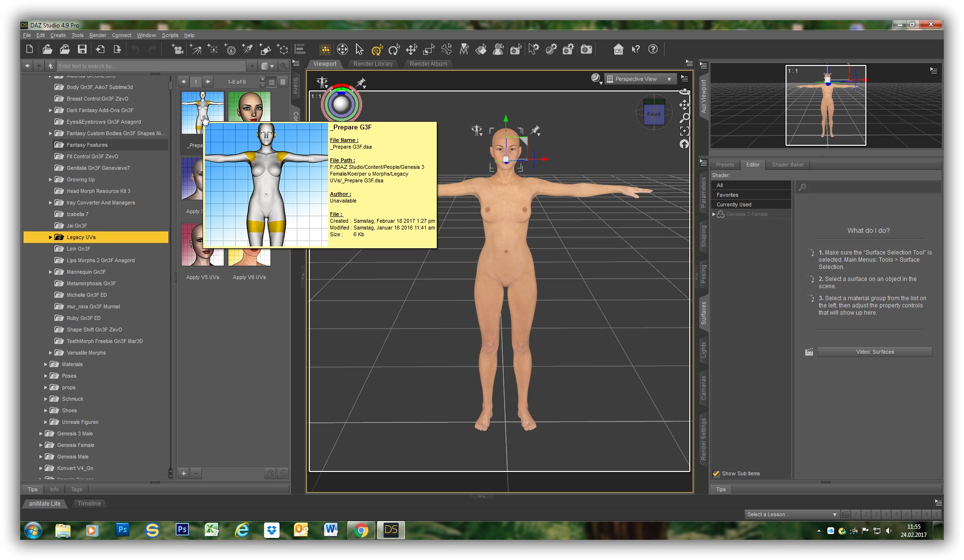The height and width of the screenshot is (560, 964).
Task: Open the Perspective View dropdown
Action: click(x=640, y=79)
